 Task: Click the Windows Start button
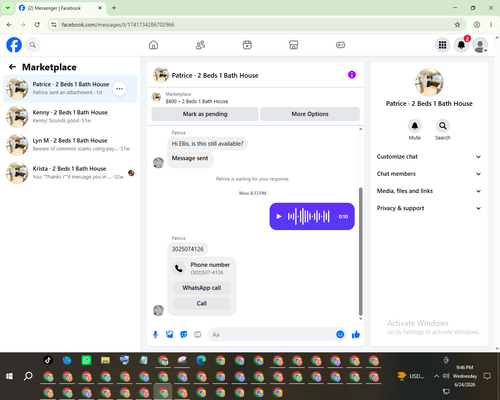9,376
